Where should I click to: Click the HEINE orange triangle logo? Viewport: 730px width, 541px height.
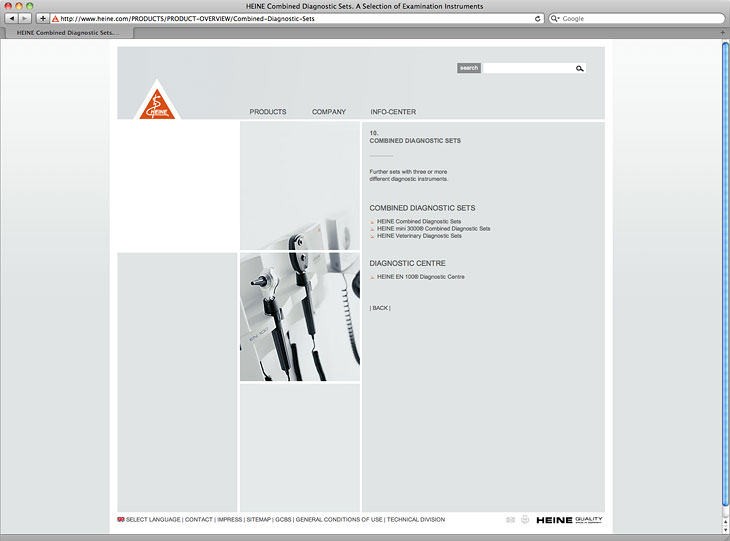[x=157, y=104]
